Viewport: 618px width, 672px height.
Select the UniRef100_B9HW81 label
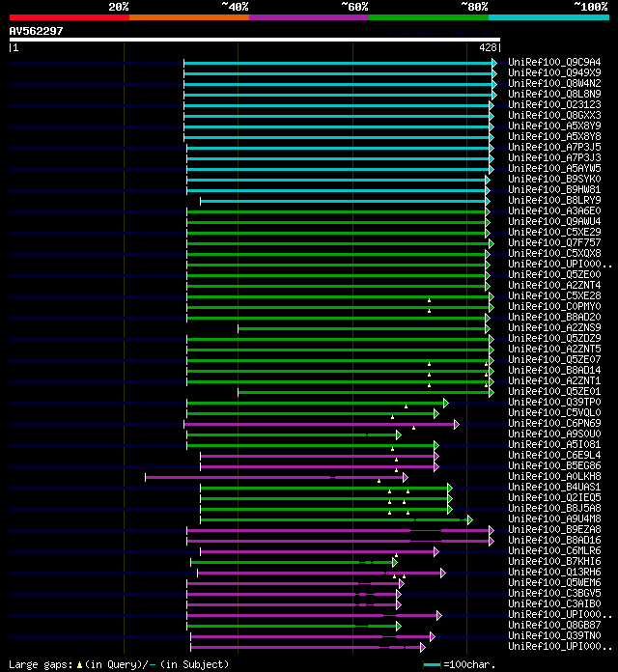(x=554, y=189)
